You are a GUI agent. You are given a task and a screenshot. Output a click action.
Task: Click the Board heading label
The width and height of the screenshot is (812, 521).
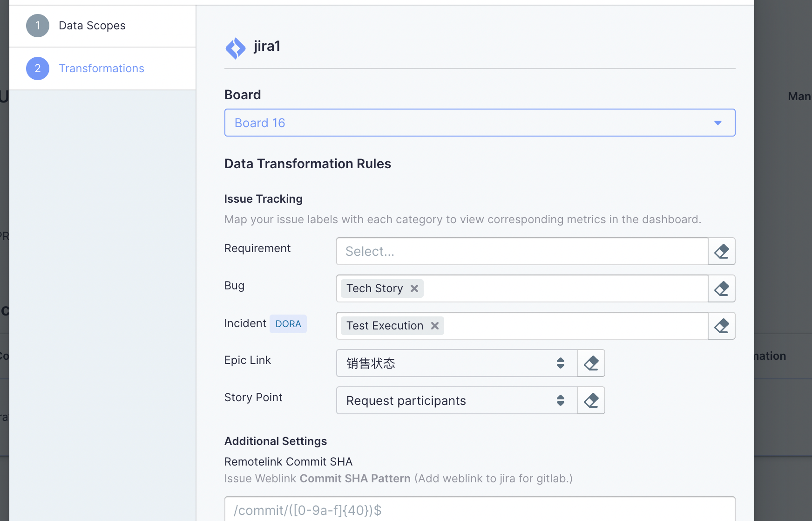pyautogui.click(x=243, y=95)
